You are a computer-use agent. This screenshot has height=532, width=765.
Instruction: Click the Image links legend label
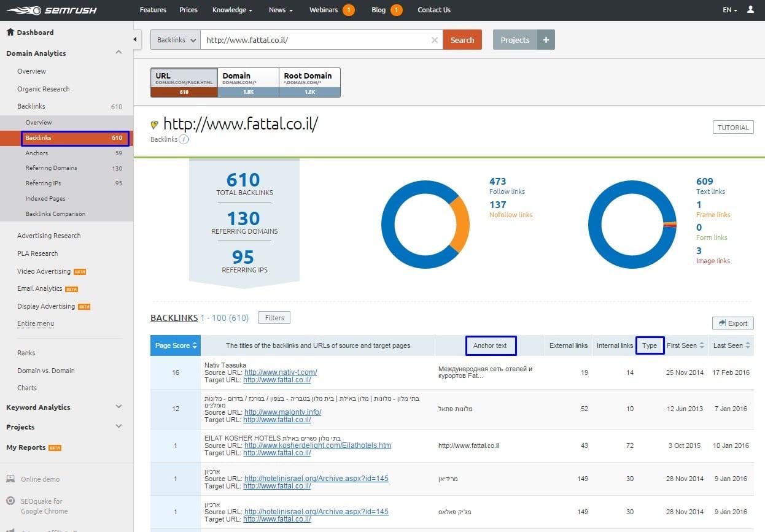(x=713, y=261)
